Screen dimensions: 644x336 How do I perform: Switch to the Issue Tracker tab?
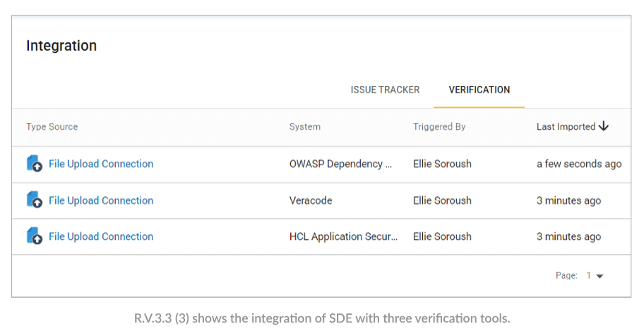point(385,90)
